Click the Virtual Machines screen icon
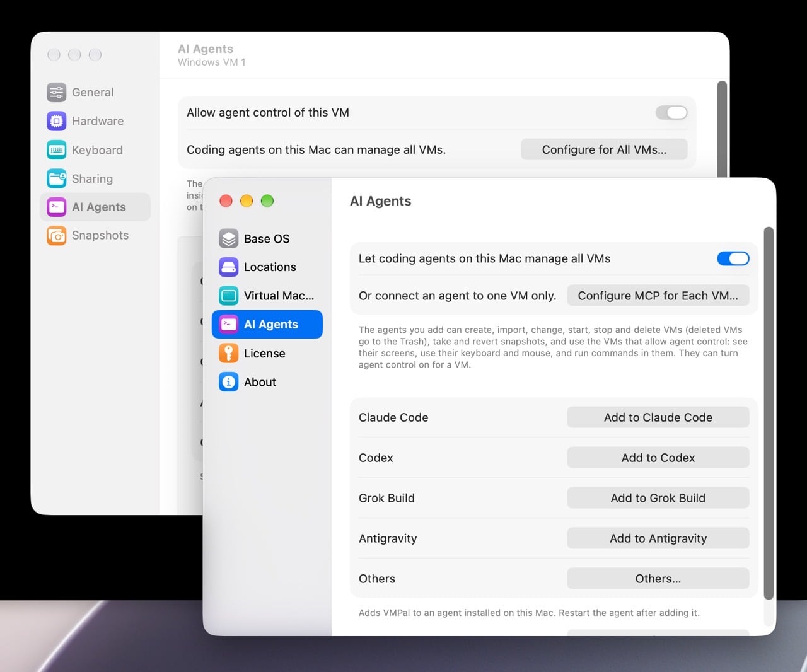The image size is (807, 672). pyautogui.click(x=229, y=296)
